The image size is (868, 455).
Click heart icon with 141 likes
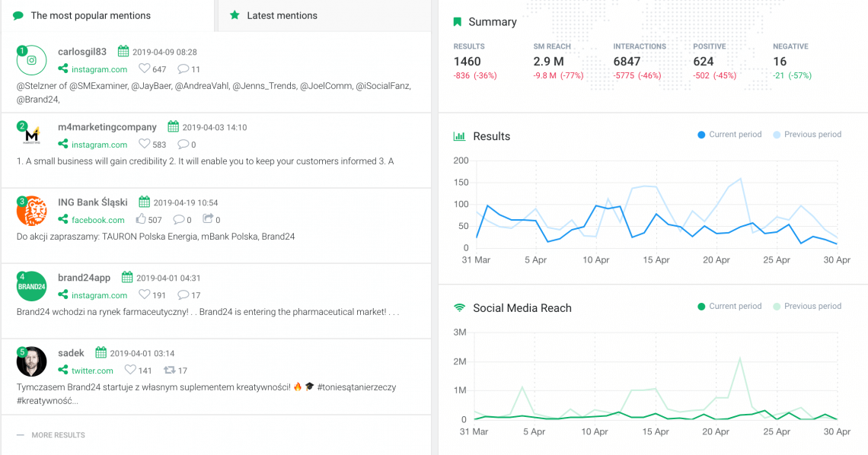click(130, 370)
